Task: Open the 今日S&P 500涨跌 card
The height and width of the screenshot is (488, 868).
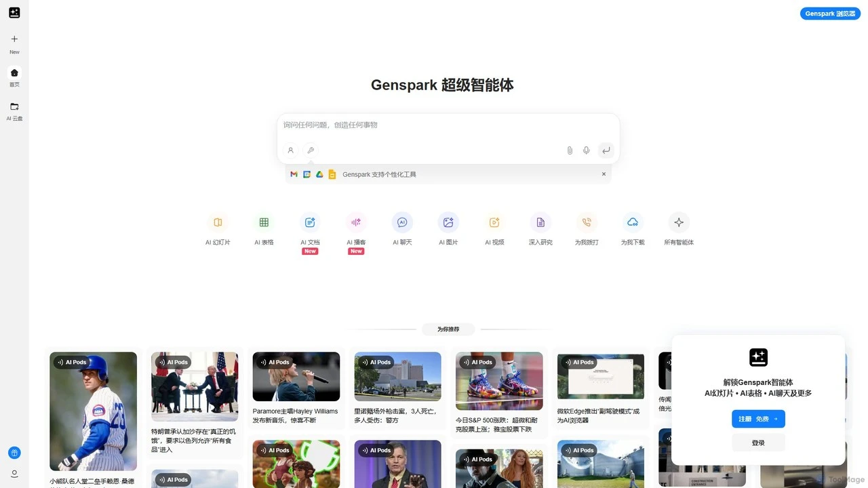Action: click(x=499, y=393)
